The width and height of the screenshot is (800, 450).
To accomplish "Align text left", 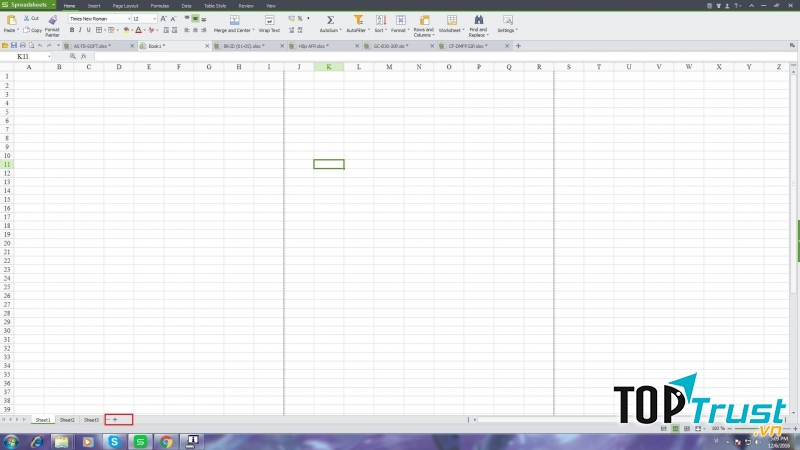I will pyautogui.click(x=187, y=30).
